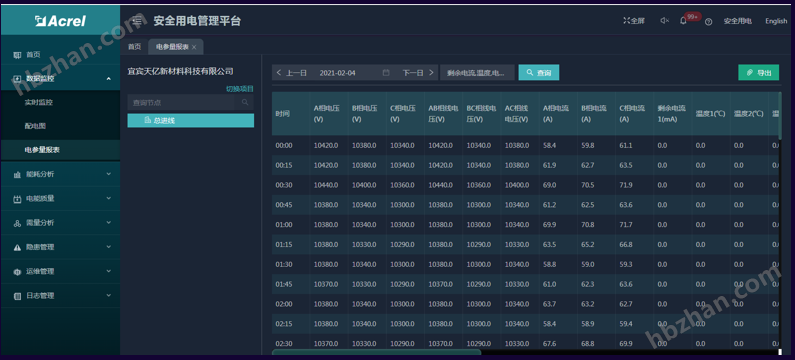Image resolution: width=795 pixels, height=360 pixels.
Task: Click the search magnifier in node search
Action: point(245,102)
